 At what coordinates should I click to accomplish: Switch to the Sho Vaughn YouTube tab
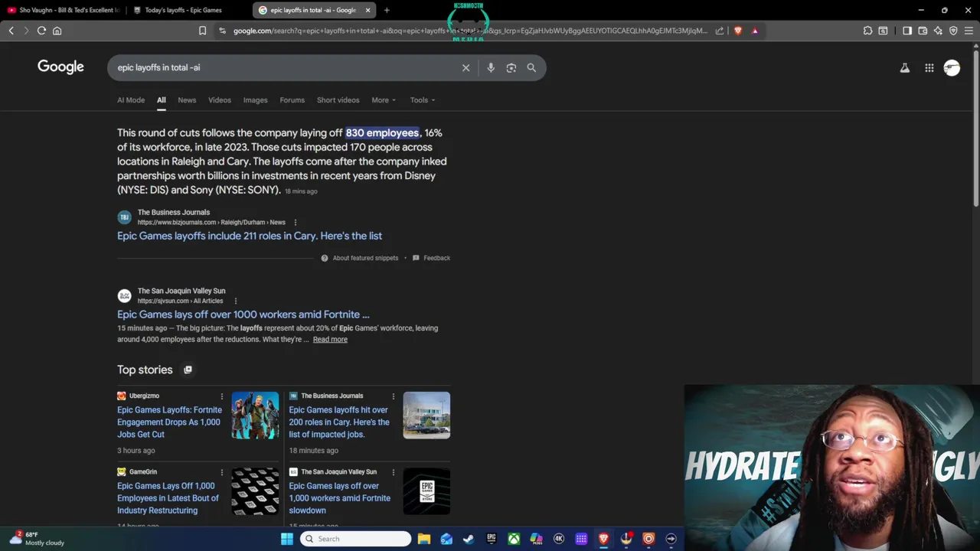point(63,10)
